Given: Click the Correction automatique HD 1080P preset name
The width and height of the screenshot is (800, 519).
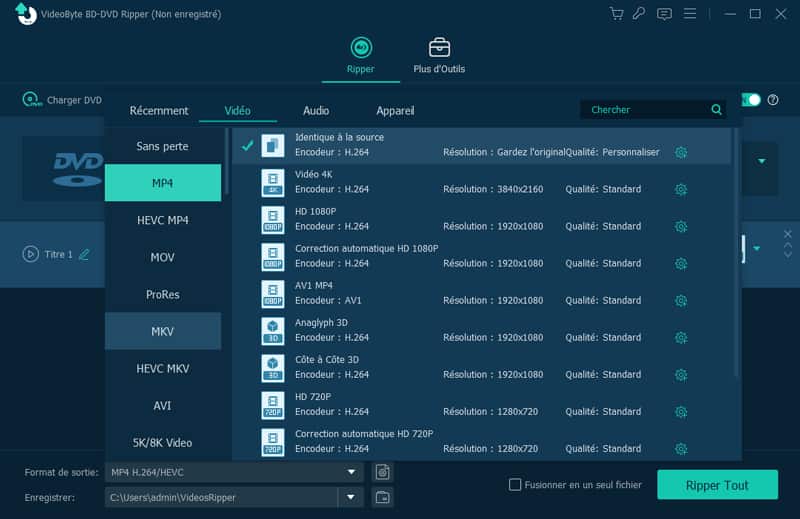Looking at the screenshot, I should (366, 249).
